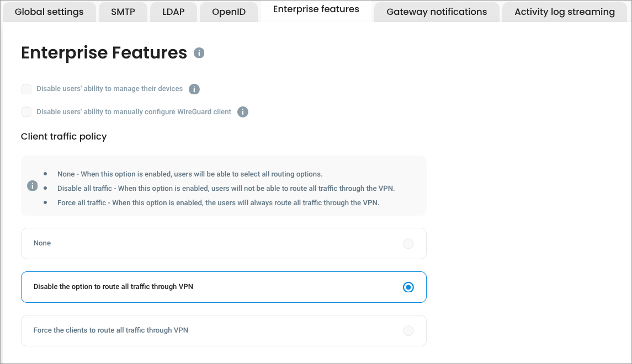Click info icon in Client traffic policy box

click(x=33, y=186)
